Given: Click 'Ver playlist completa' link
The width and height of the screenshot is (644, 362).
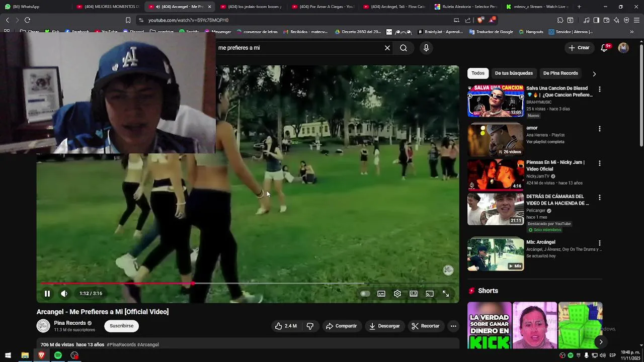Looking at the screenshot, I should pyautogui.click(x=545, y=142).
